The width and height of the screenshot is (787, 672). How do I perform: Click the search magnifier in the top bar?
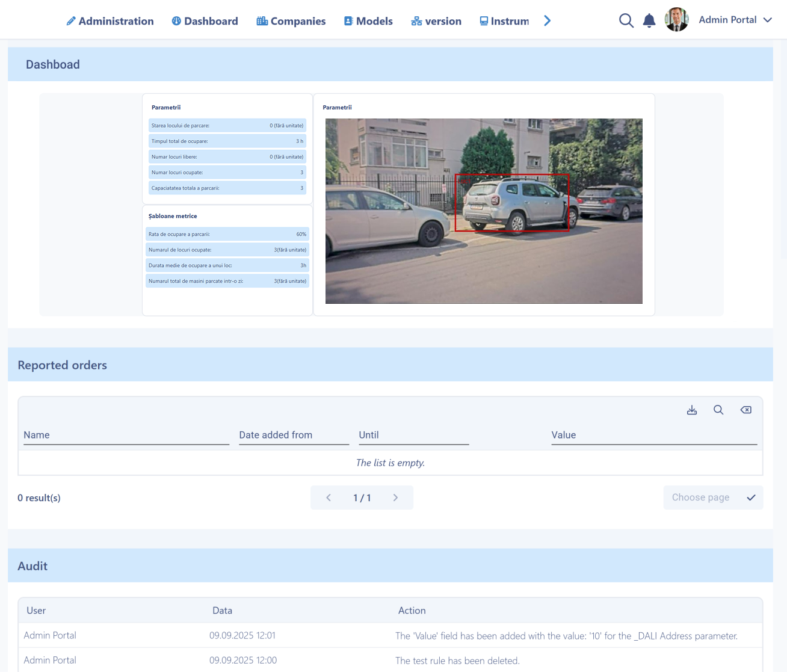point(626,21)
